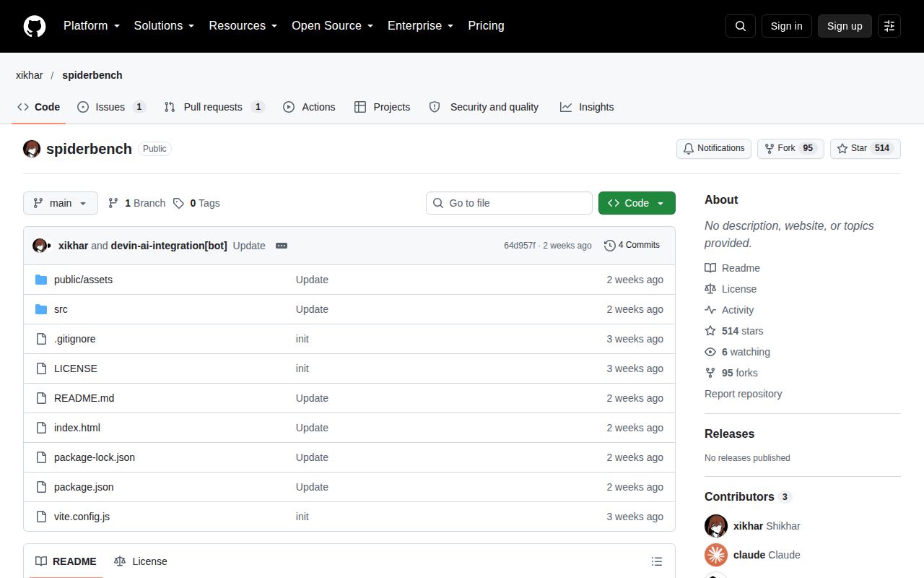Click the index.html file icon
The width and height of the screenshot is (924, 578).
pyautogui.click(x=41, y=428)
